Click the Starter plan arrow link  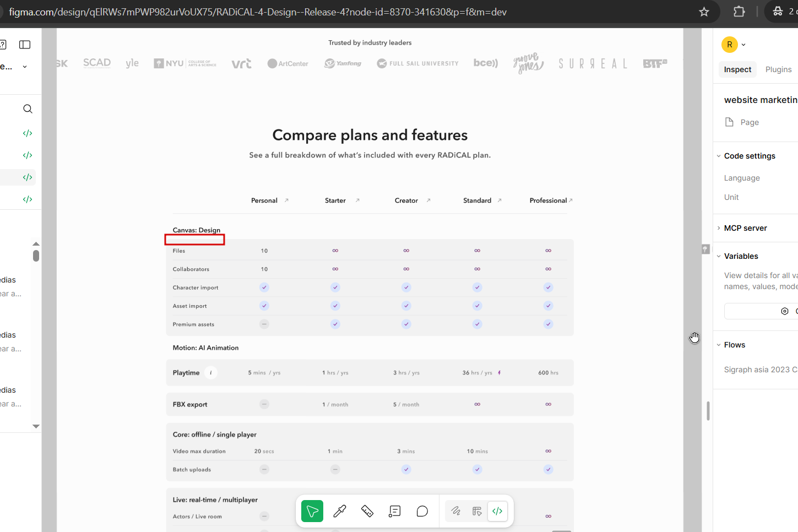point(357,200)
